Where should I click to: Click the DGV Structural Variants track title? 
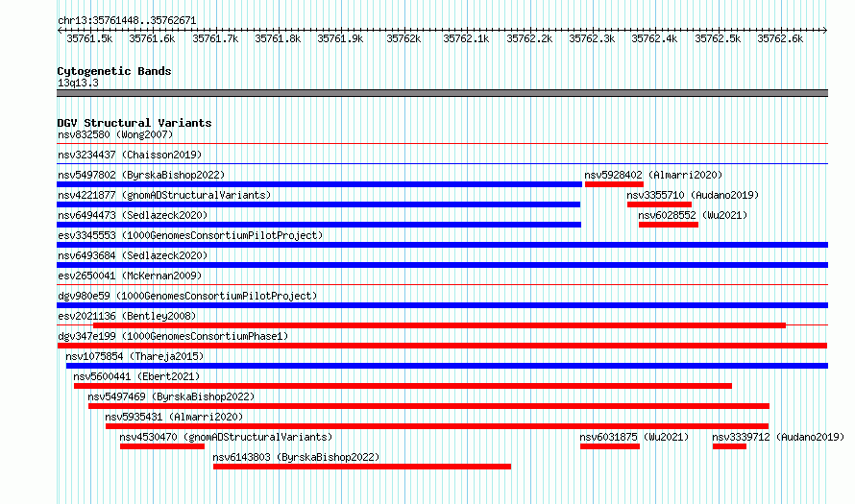tap(134, 123)
